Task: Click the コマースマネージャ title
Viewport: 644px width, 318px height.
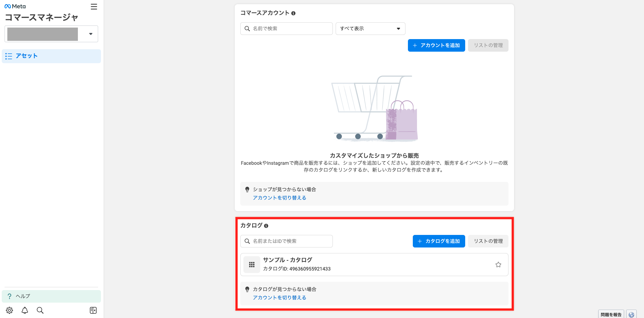Action: tap(41, 17)
